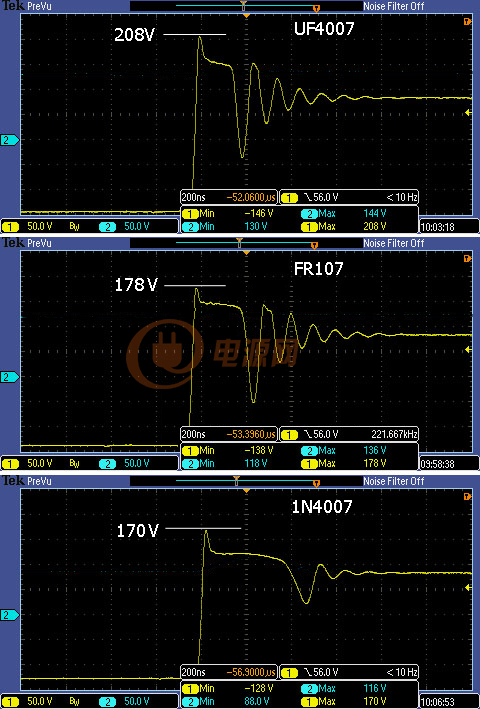Click cyan channel 2 badge in 09:58:38 panel's bottom bar

coord(108,463)
